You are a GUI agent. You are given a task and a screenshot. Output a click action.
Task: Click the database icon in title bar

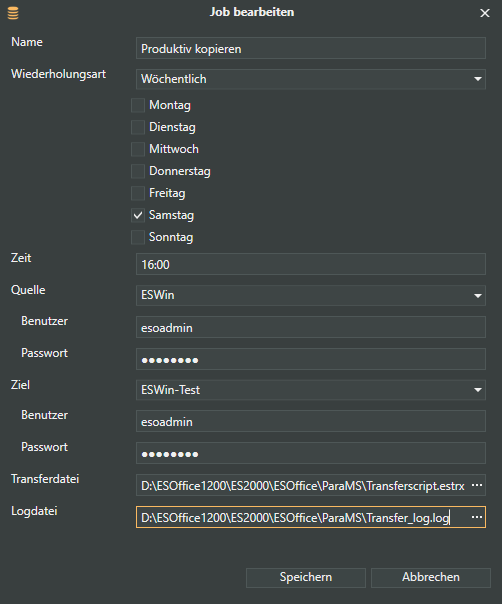click(13, 13)
